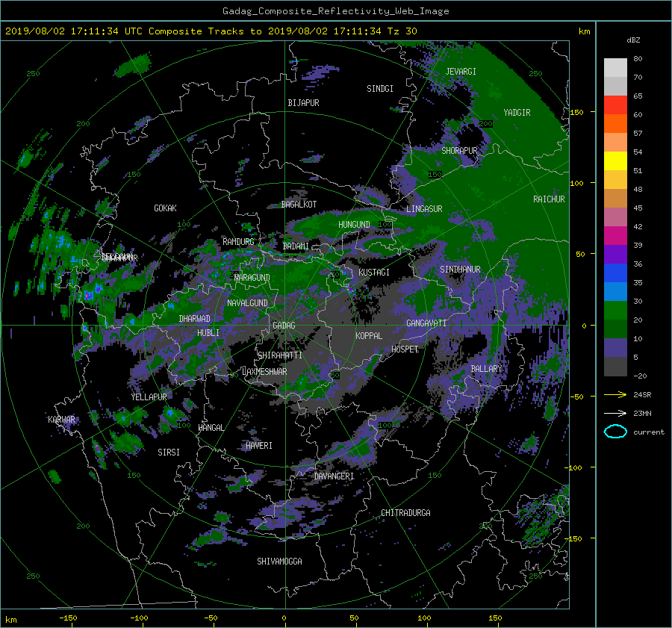
Task: Click the 'Tz 30' text in header
Action: point(402,31)
